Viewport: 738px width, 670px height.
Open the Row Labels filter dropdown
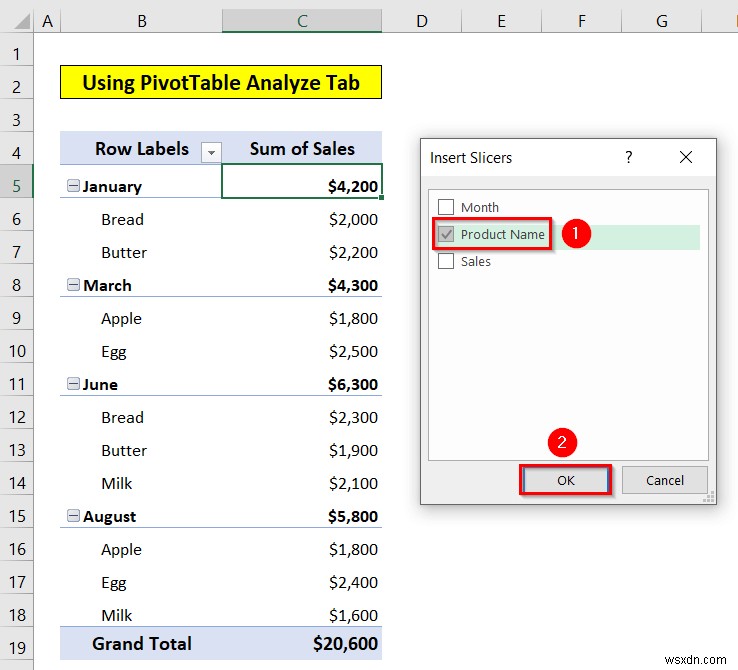click(x=211, y=152)
